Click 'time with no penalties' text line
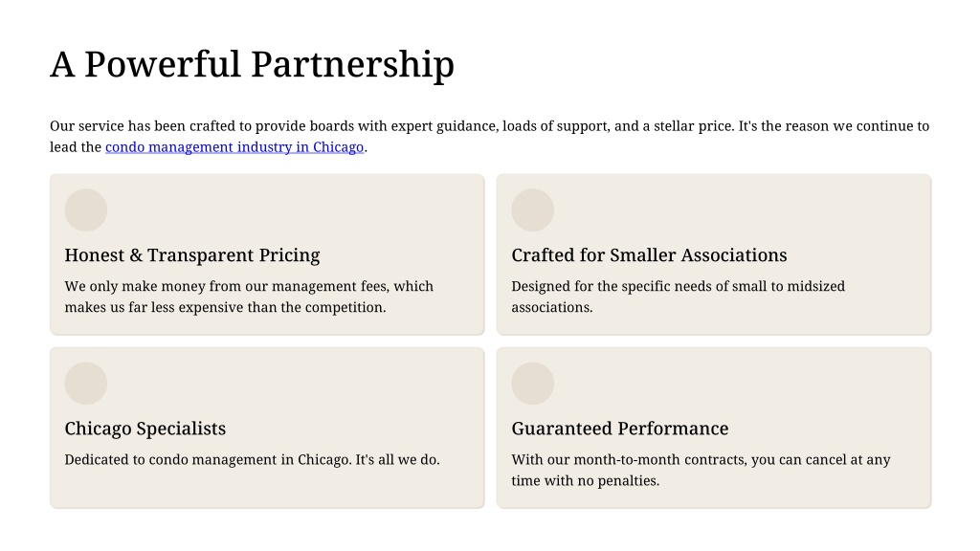 [x=585, y=481]
